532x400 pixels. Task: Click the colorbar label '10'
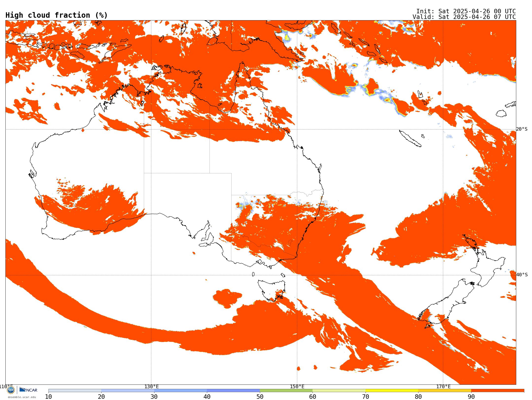click(49, 397)
